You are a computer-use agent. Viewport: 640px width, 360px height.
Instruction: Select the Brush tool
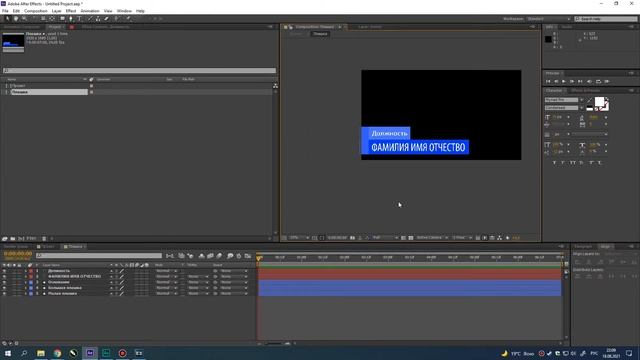[x=90, y=18]
